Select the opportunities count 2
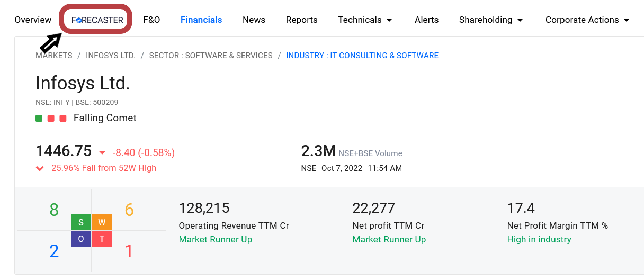Viewport: 644px width, 280px height. pos(54,251)
